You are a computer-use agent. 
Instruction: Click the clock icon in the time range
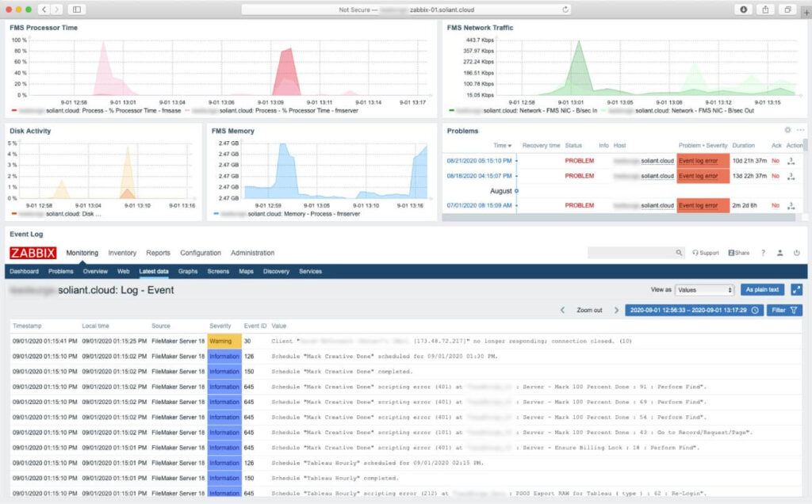[x=756, y=310]
